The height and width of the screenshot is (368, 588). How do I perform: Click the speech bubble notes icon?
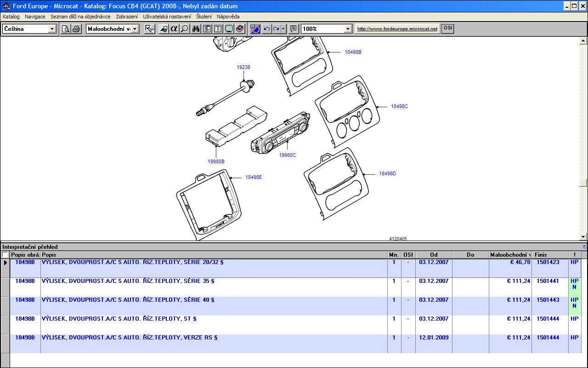click(294, 29)
